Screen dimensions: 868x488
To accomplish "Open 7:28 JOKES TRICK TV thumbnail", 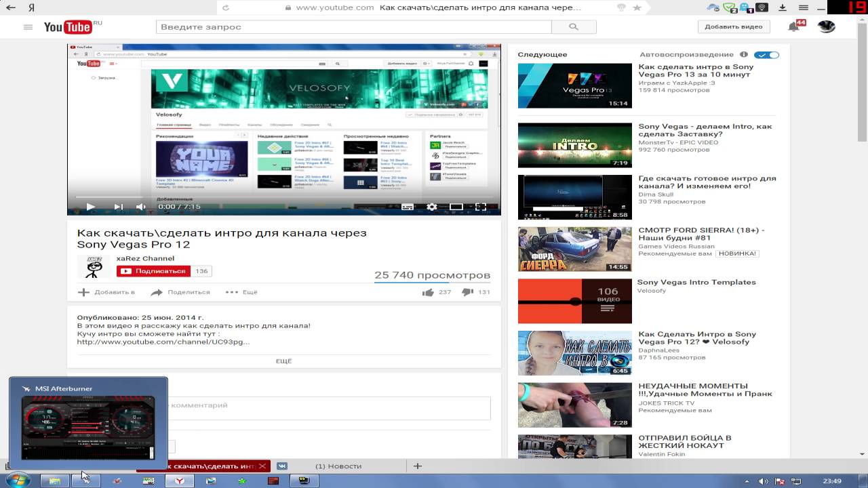I will coord(574,405).
